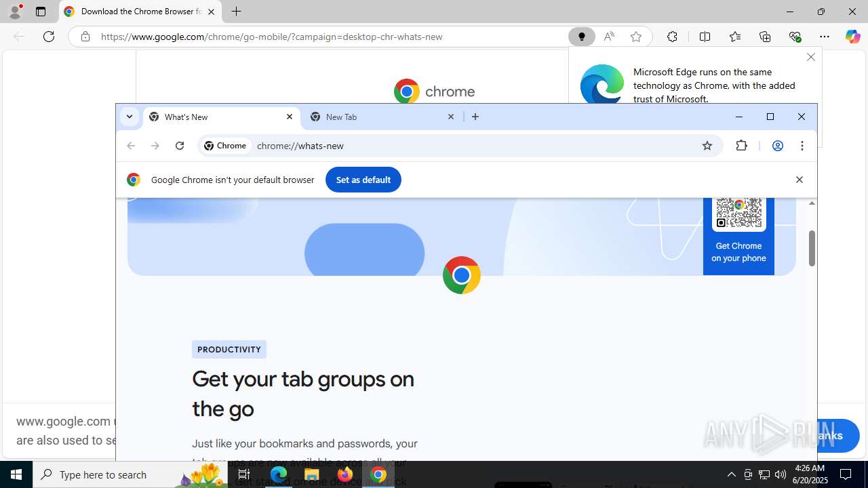Show hidden system tray icons

(731, 474)
